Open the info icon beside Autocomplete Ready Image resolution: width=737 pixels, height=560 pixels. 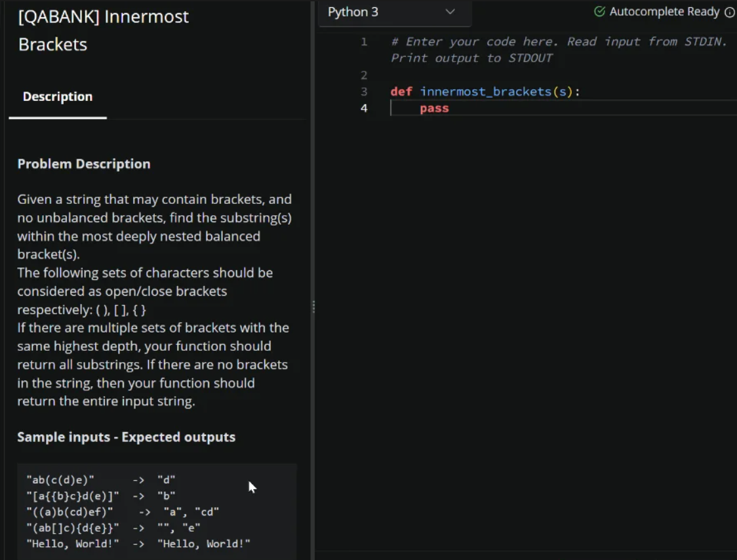coord(729,11)
